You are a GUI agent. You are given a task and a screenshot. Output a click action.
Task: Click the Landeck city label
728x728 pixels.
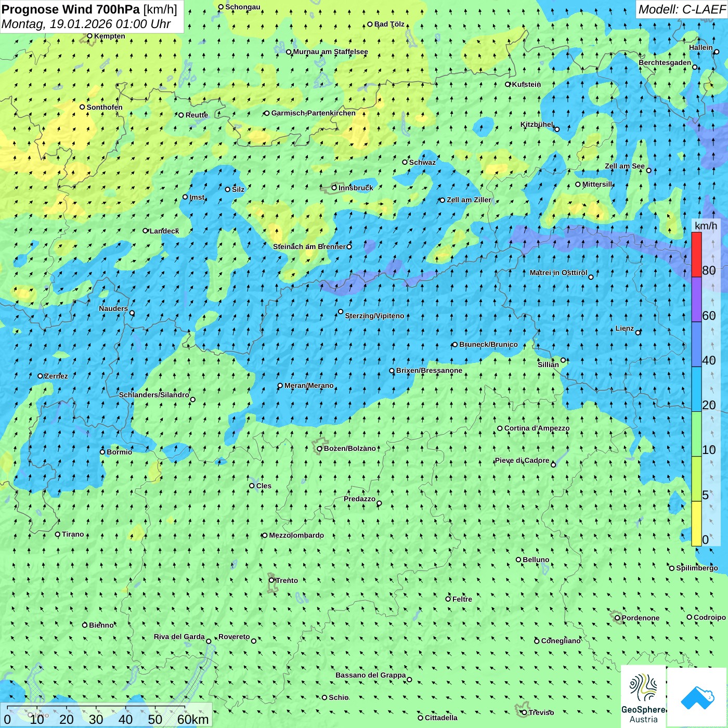click(x=164, y=231)
